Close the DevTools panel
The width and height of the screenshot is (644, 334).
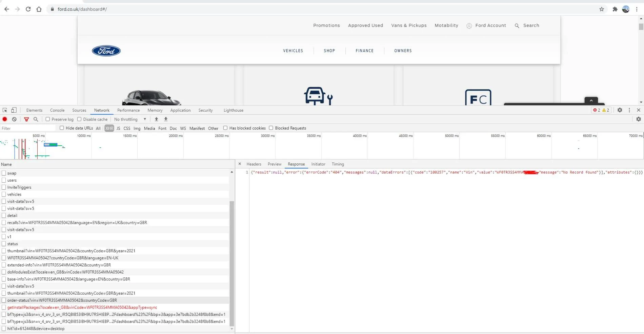[x=639, y=110]
